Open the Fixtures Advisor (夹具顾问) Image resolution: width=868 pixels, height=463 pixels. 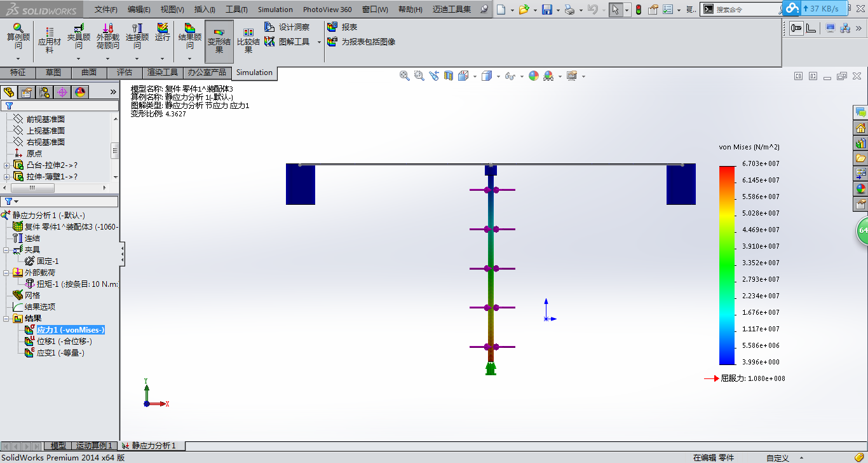[x=79, y=37]
